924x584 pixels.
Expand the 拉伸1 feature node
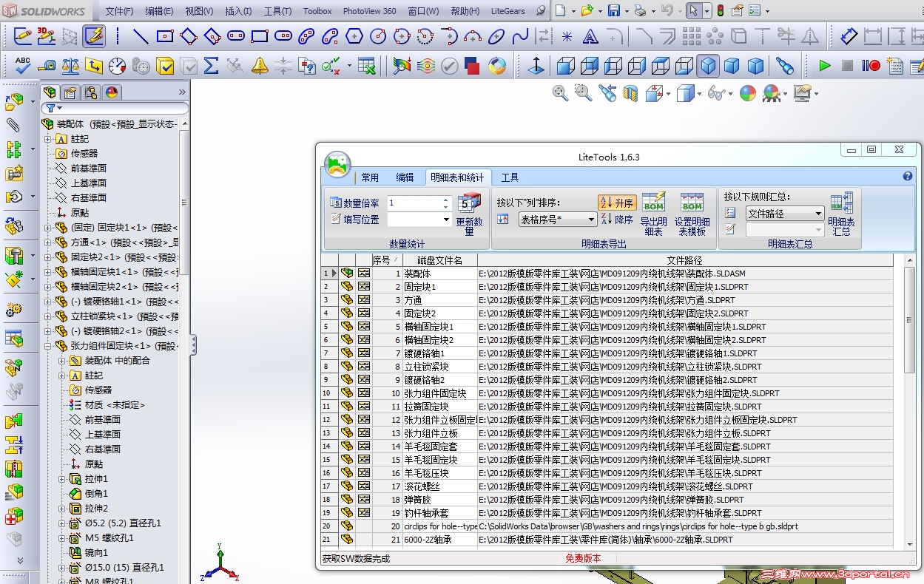click(62, 479)
